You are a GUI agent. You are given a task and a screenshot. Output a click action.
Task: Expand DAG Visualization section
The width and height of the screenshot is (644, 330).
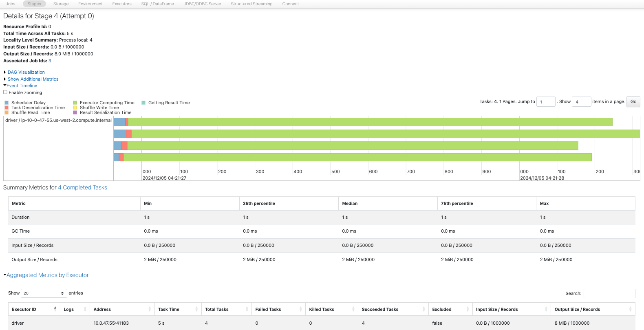[26, 72]
